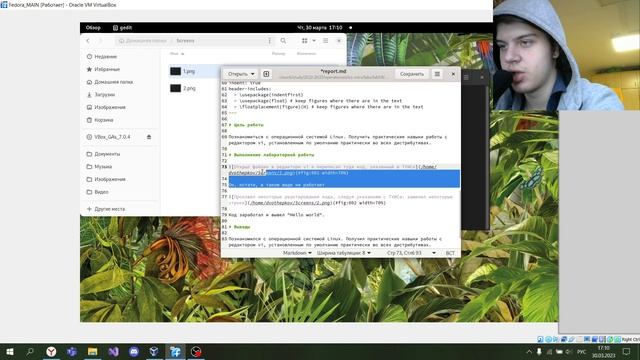Sort files by size column header
The image size is (640, 360).
click(278, 53)
